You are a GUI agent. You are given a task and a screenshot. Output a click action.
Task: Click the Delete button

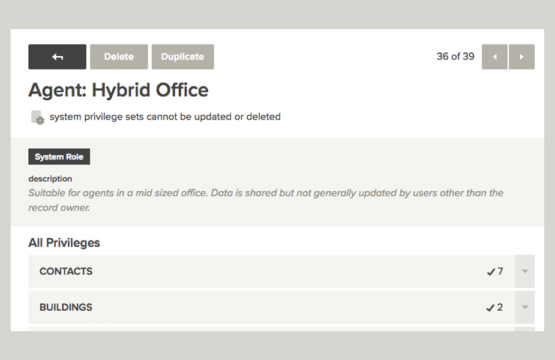click(x=119, y=57)
